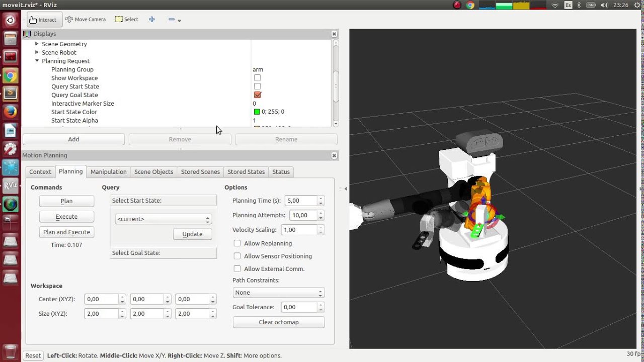The height and width of the screenshot is (362, 644).
Task: Open the green globe application in dock
Action: [x=10, y=204]
